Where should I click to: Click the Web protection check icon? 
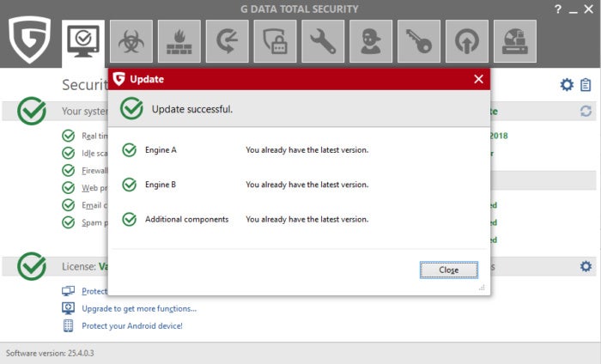point(68,188)
